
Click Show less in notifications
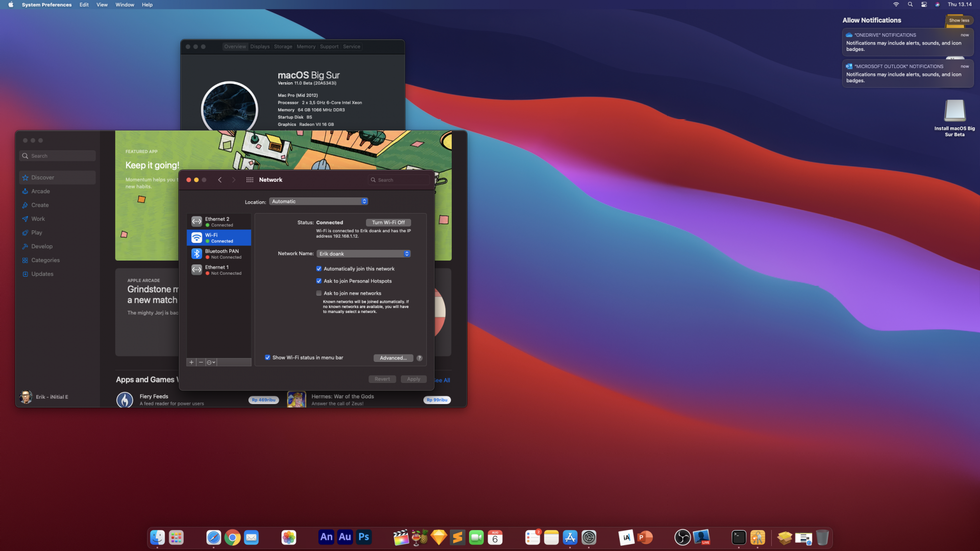point(959,20)
